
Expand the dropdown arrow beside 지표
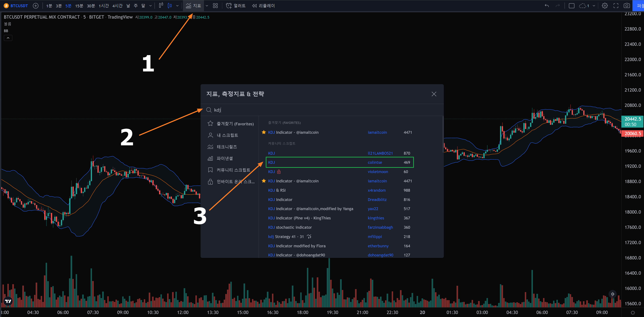point(207,6)
